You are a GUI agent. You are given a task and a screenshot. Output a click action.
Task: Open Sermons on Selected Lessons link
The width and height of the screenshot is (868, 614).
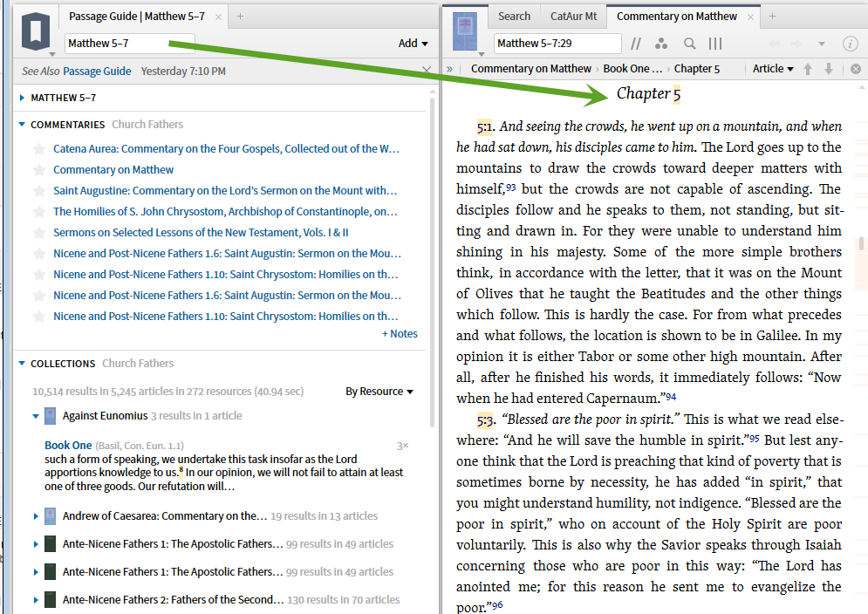201,233
